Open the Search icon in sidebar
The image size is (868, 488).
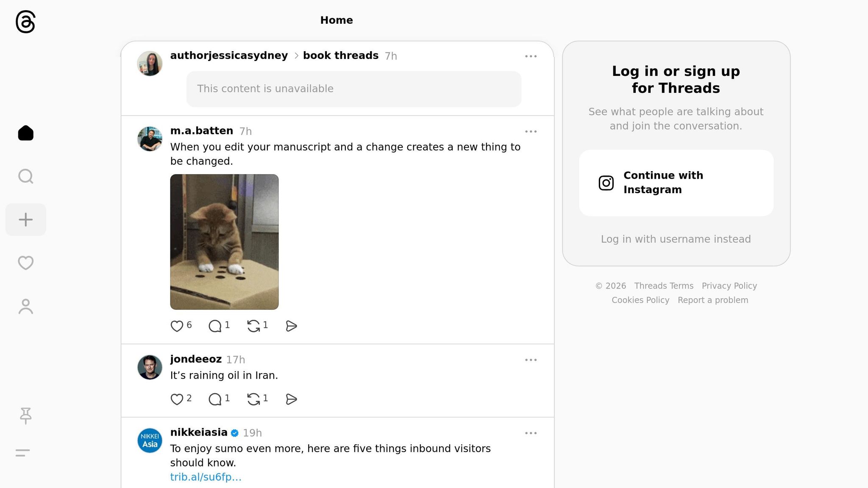(x=25, y=176)
